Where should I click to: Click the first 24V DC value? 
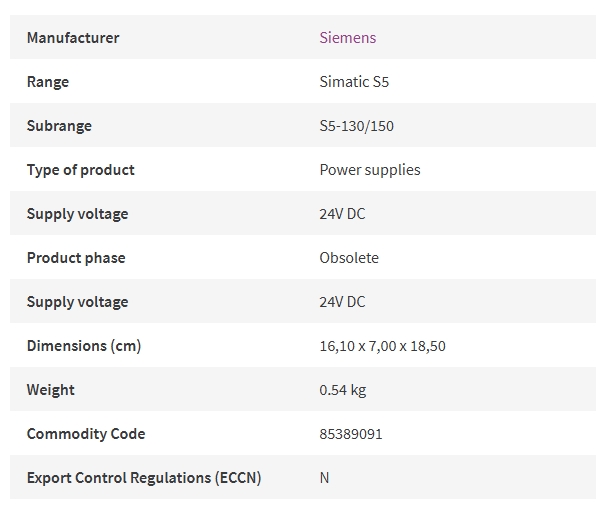click(x=342, y=213)
